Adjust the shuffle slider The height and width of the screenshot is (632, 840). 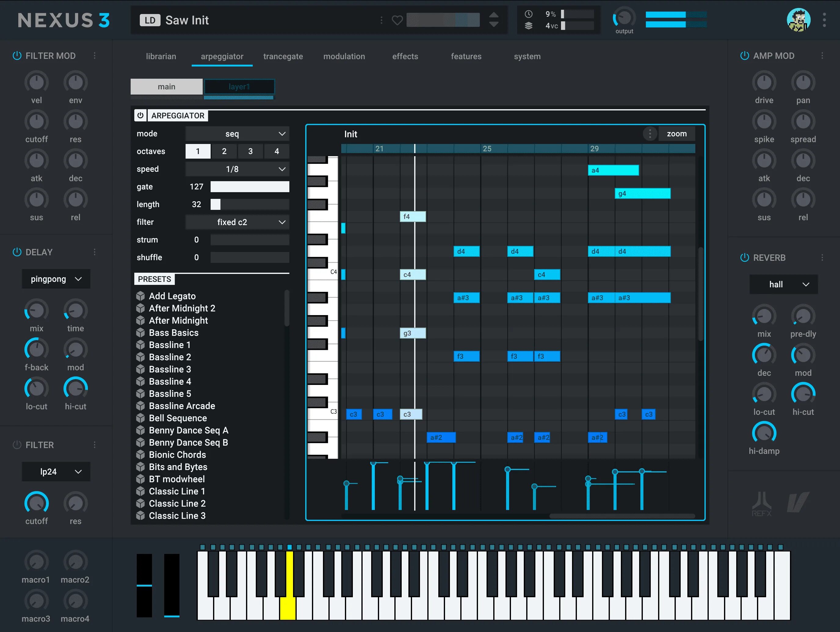pos(250,257)
